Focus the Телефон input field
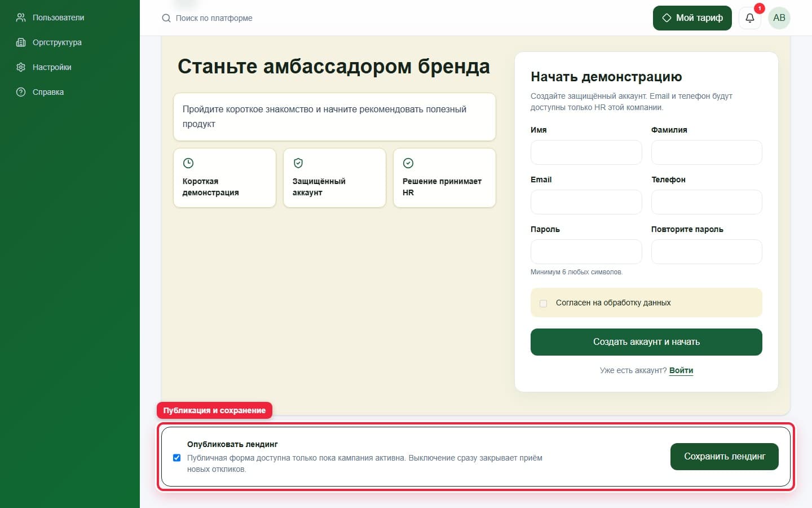Screen dimensions: 812x508 (x=707, y=202)
